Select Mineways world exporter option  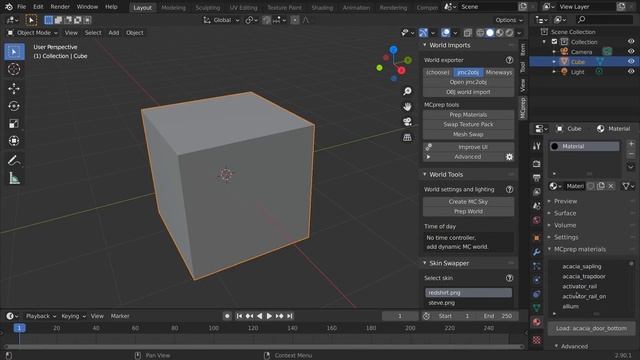tap(499, 72)
